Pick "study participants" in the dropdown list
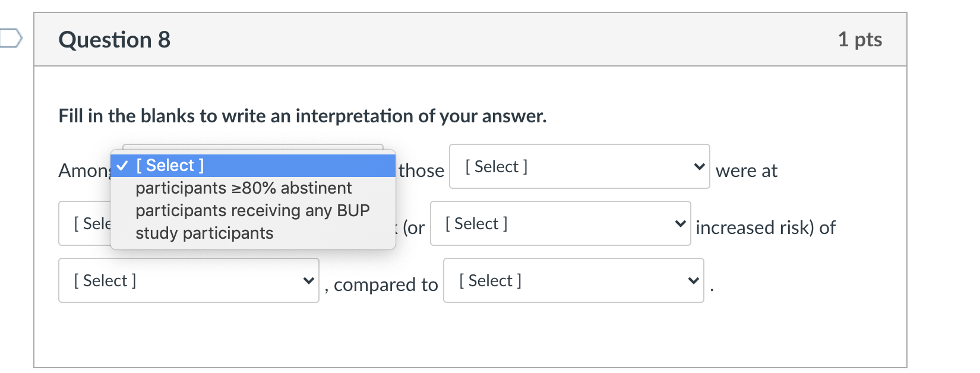This screenshot has height=373, width=980. pos(204,233)
